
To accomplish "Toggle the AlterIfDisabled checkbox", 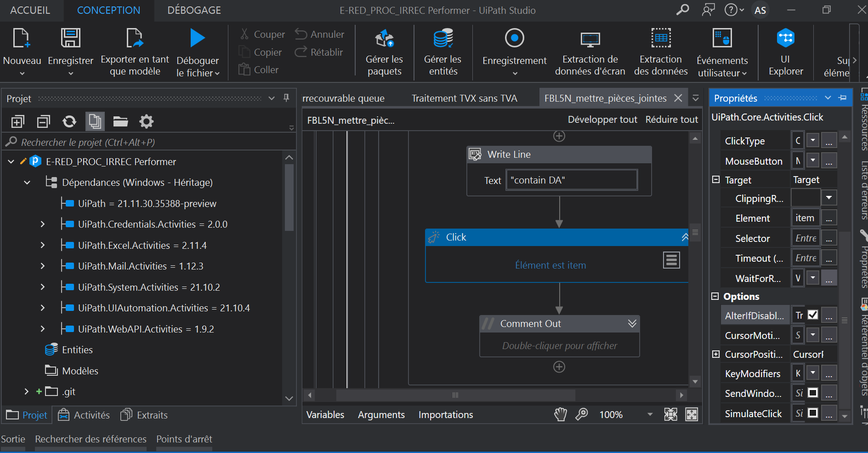I will point(813,315).
